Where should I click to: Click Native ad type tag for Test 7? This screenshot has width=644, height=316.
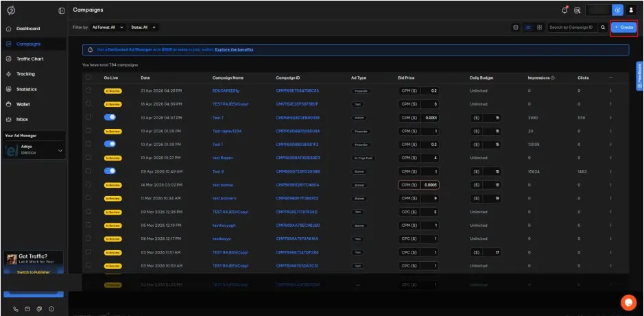click(359, 118)
